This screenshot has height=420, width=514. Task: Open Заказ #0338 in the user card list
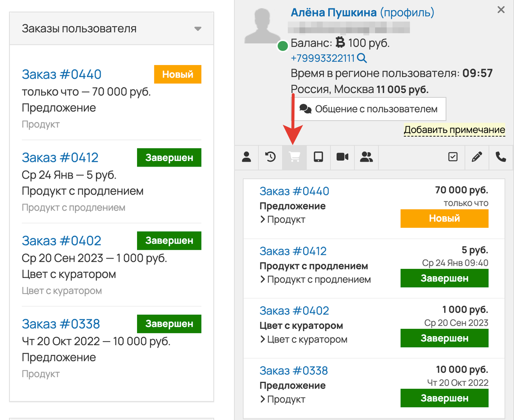(294, 371)
